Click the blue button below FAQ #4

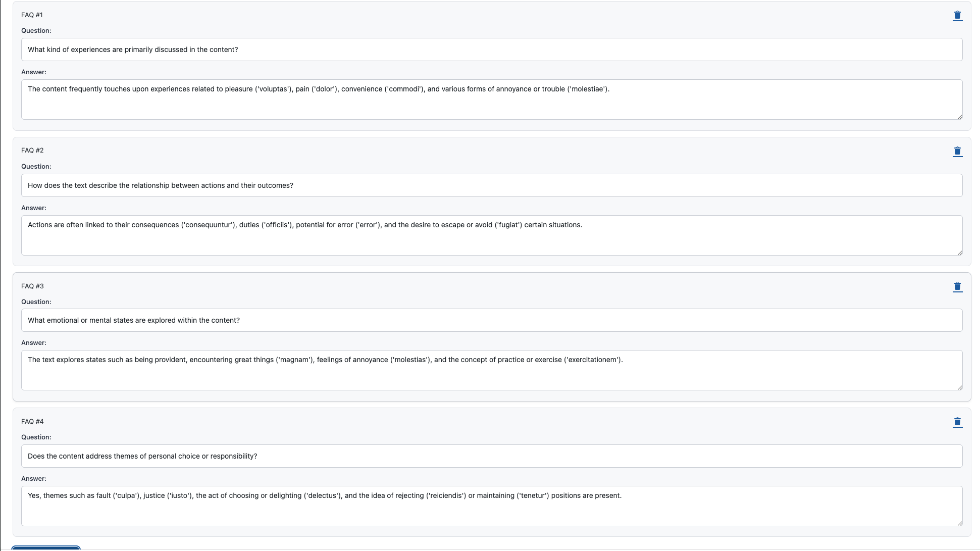point(45,549)
